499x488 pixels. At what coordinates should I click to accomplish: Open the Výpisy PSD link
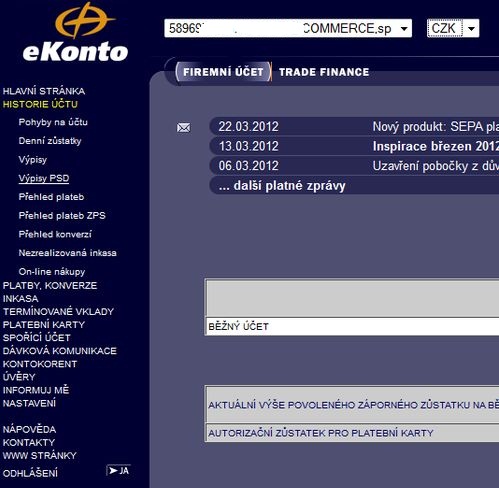click(44, 178)
